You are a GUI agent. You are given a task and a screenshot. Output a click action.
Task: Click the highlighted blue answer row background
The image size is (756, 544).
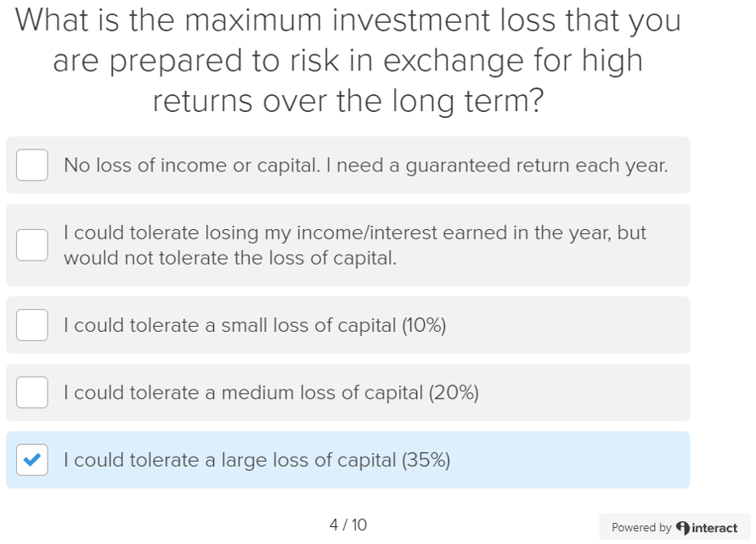578,460
